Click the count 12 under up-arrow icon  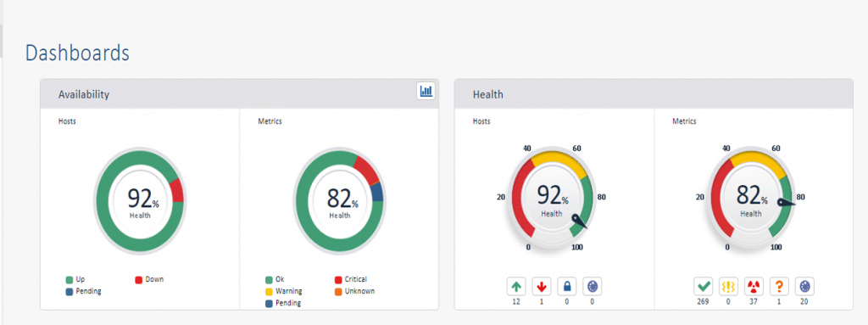pos(516,301)
